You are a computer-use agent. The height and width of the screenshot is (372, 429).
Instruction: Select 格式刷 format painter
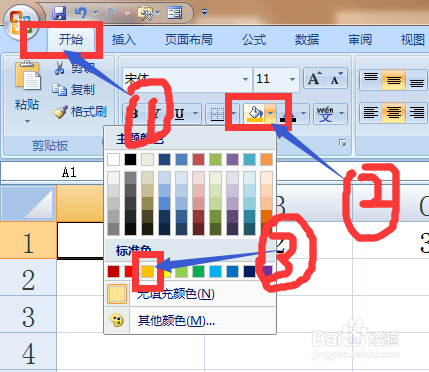tap(79, 112)
